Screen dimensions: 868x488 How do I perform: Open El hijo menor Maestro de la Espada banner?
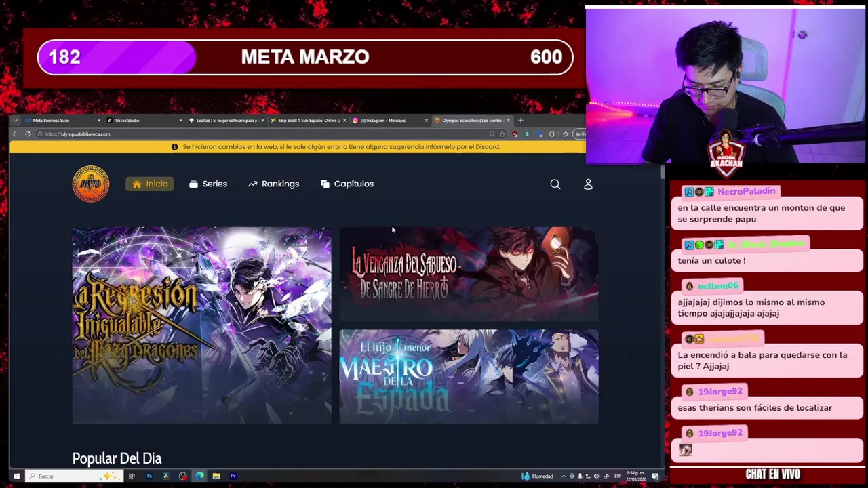pyautogui.click(x=469, y=377)
